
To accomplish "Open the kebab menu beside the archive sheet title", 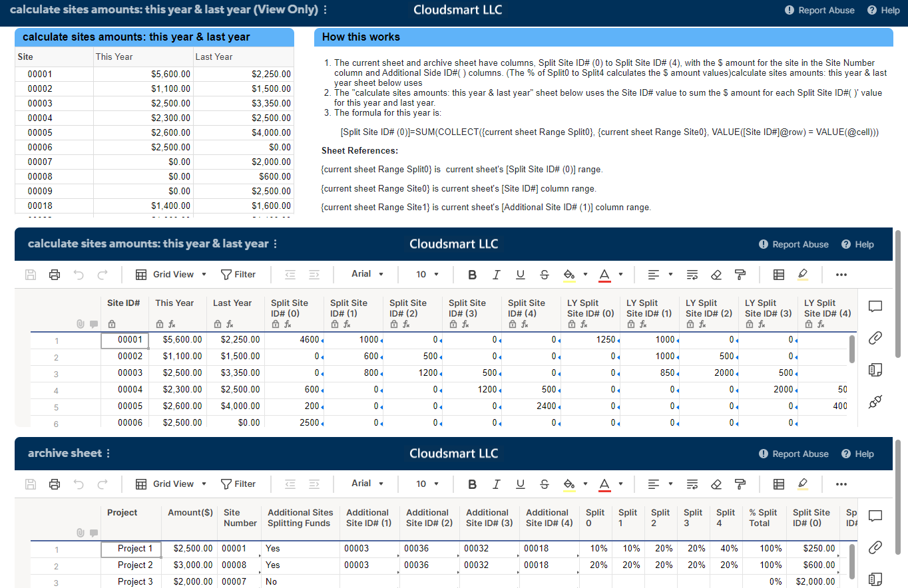I will pyautogui.click(x=108, y=454).
